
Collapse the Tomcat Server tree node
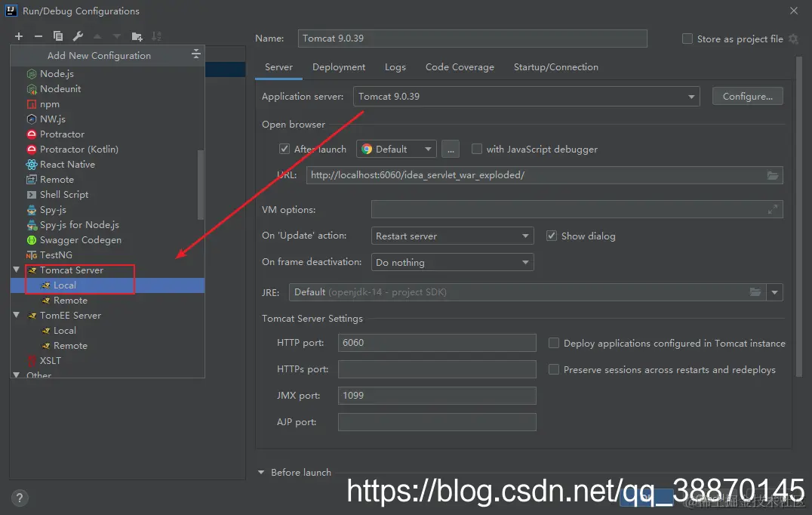(x=16, y=270)
